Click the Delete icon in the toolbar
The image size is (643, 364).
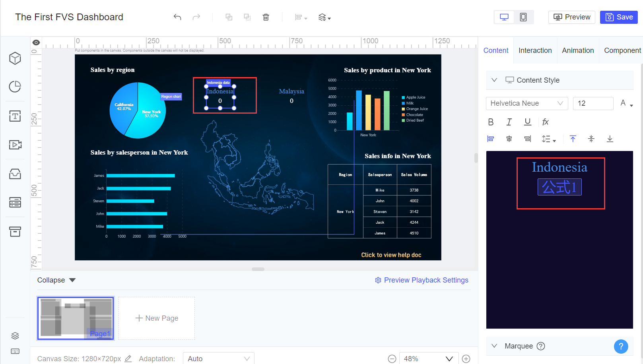[266, 17]
